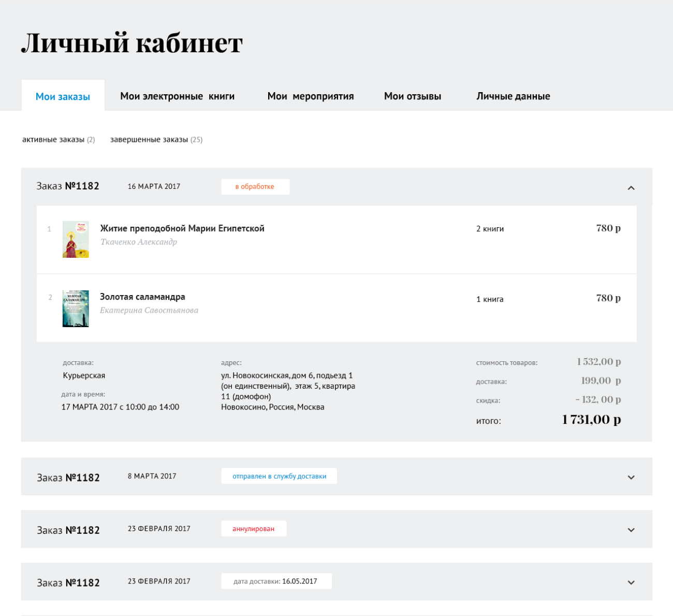Open the Золотая саламандра title link
Image resolution: width=673 pixels, height=616 pixels.
[x=142, y=297]
